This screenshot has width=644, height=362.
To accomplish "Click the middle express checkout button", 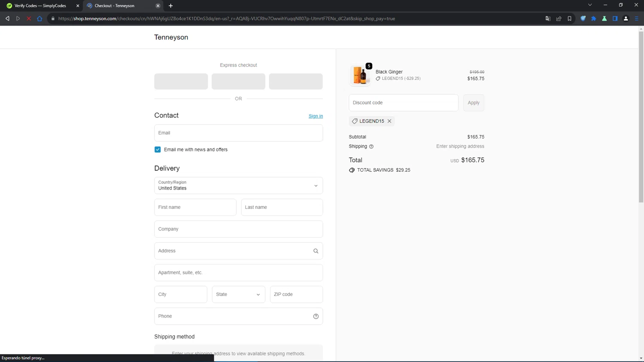I will coord(238,81).
